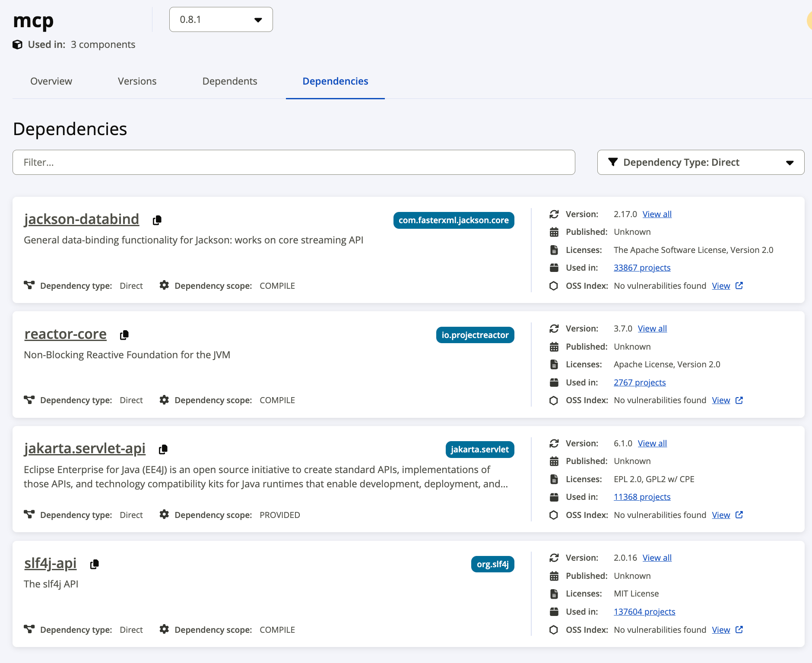This screenshot has width=812, height=663.
Task: Switch to the Versions tab
Action: tap(137, 81)
